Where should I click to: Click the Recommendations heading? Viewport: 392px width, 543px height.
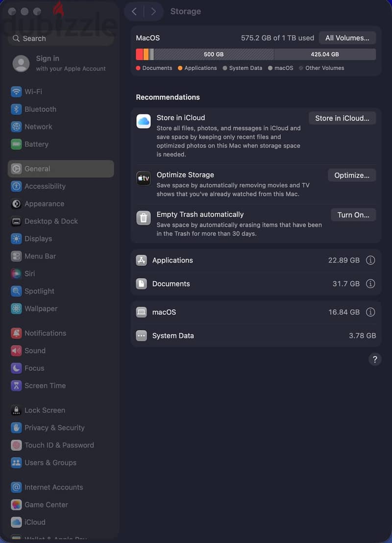168,98
